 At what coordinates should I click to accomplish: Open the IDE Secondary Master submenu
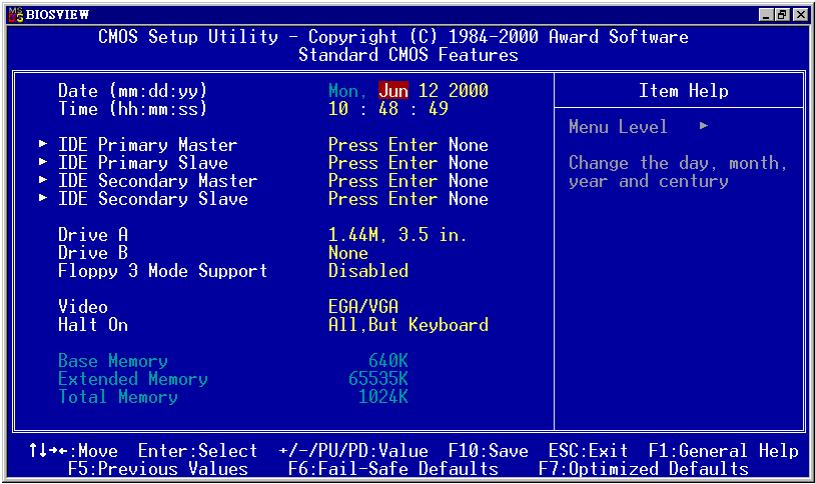[x=157, y=181]
